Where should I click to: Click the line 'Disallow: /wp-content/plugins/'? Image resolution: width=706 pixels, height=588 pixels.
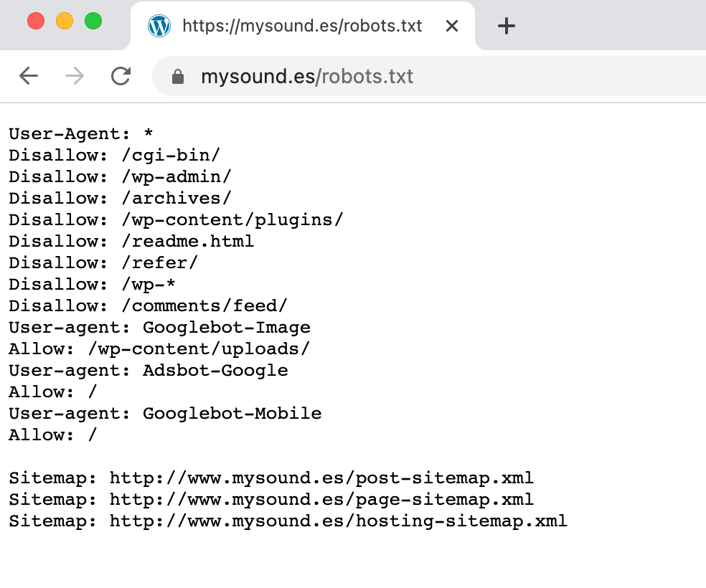[x=176, y=220]
